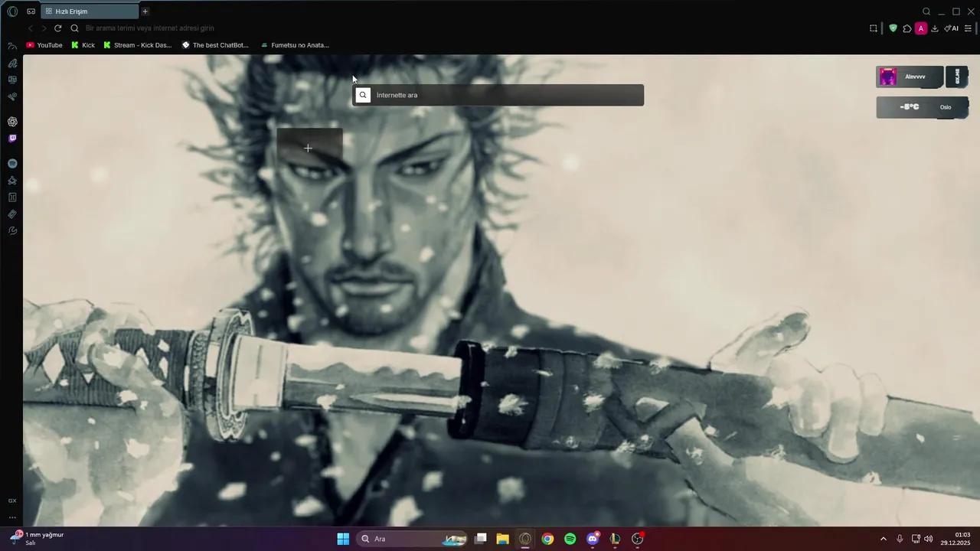Click vertical label tile beside Alevvvv
Screen dimensions: 980x551
(957, 77)
